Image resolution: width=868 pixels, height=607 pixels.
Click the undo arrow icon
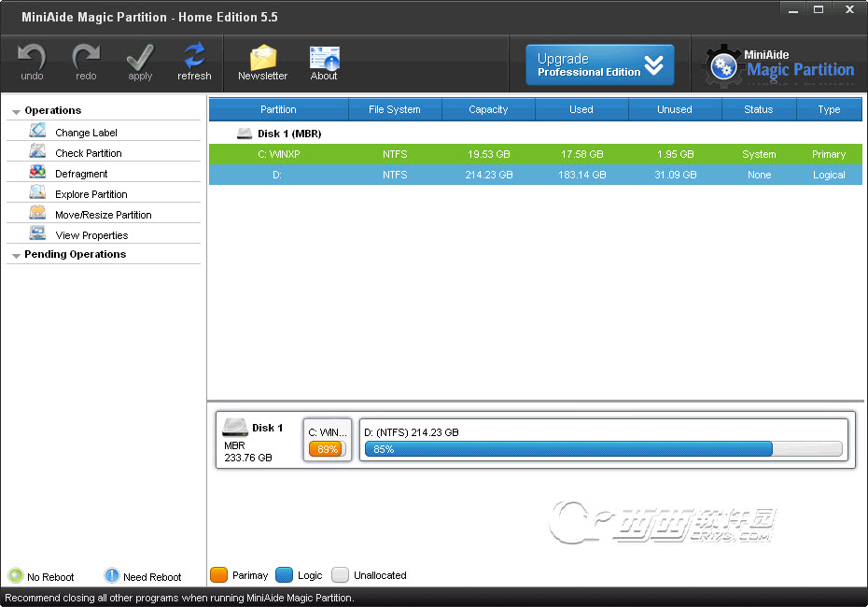click(32, 56)
